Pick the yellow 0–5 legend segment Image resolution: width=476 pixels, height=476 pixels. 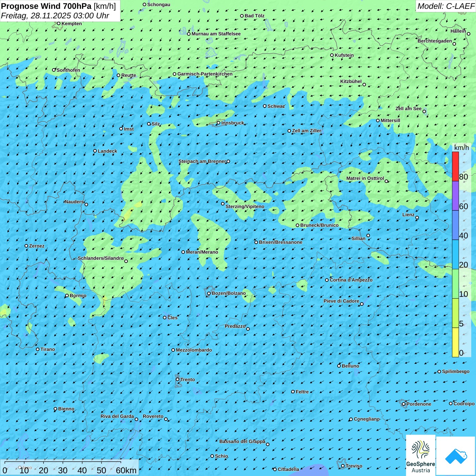click(455, 342)
